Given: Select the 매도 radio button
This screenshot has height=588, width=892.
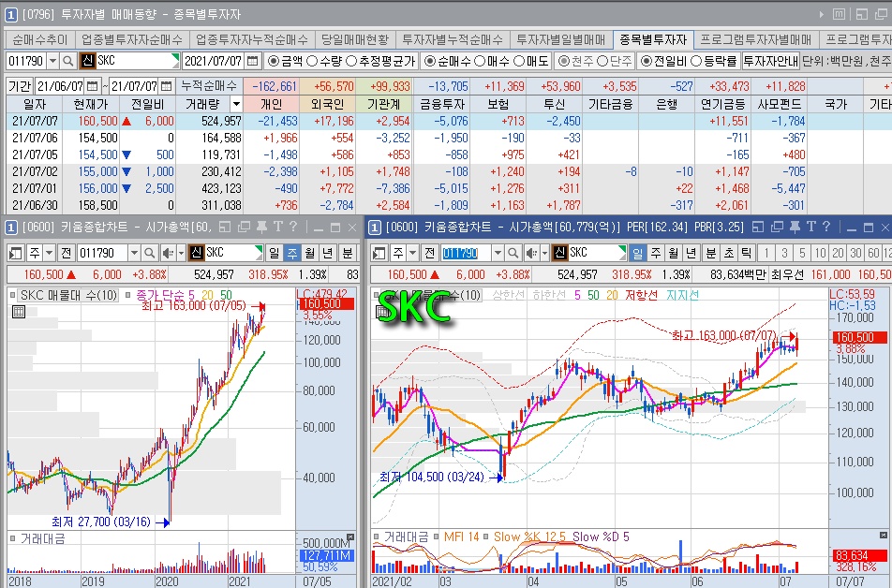Looking at the screenshot, I should (519, 61).
